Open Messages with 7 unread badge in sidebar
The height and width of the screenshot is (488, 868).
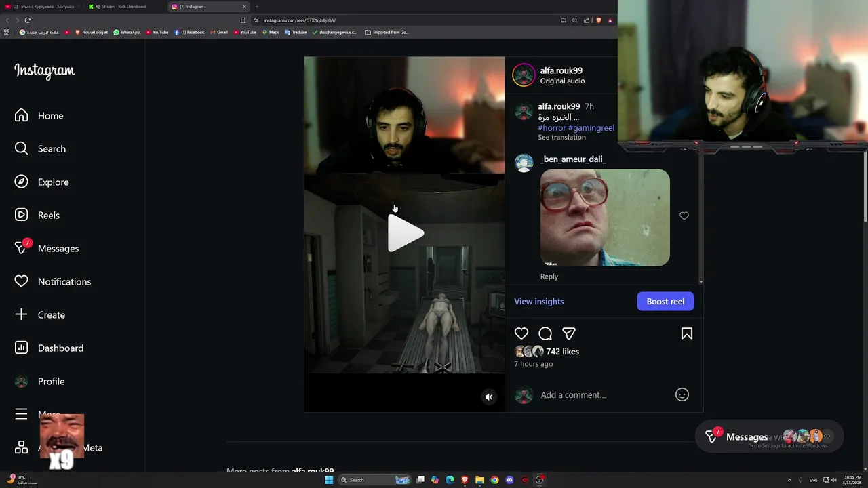(x=47, y=249)
